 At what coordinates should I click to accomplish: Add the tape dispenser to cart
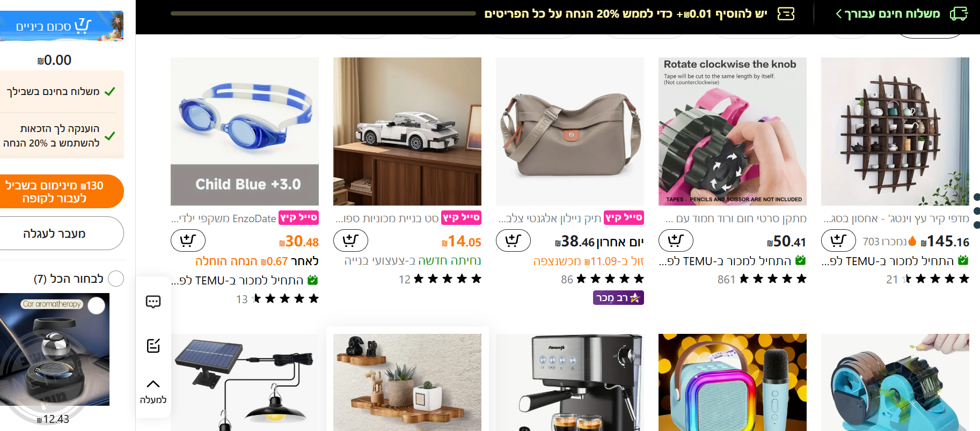coord(676,240)
